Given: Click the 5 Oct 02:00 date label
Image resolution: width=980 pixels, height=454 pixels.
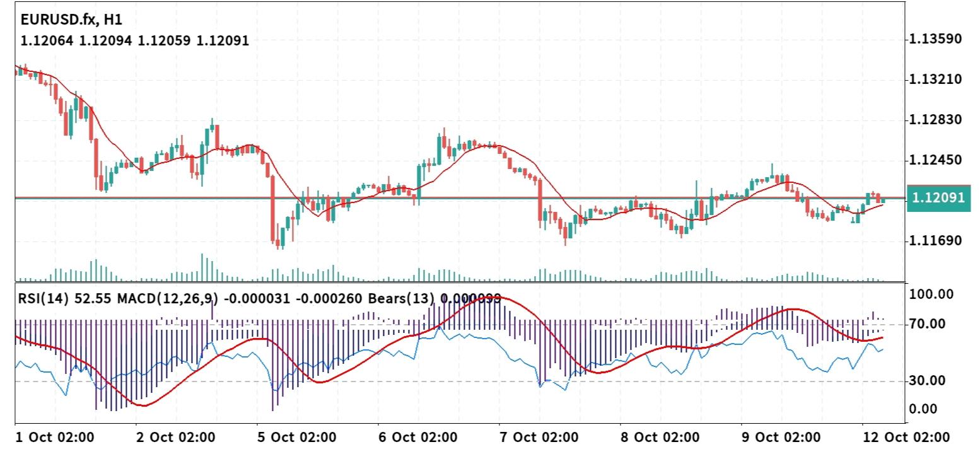Looking at the screenshot, I should coord(297,438).
